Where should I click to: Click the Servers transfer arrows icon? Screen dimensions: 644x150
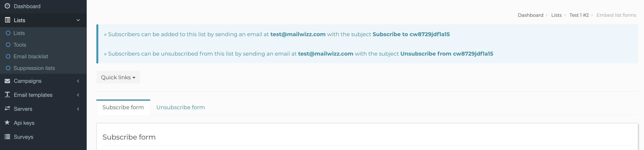pos(8,108)
